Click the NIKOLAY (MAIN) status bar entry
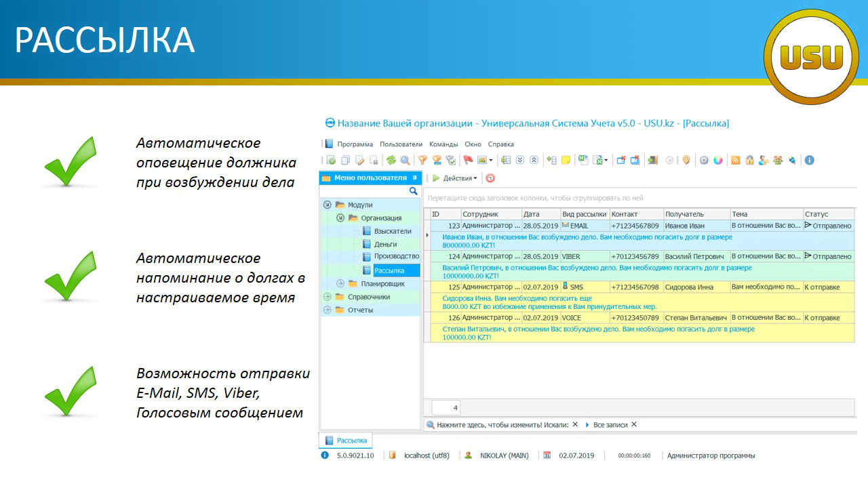This screenshot has height=488, width=868. pyautogui.click(x=504, y=455)
